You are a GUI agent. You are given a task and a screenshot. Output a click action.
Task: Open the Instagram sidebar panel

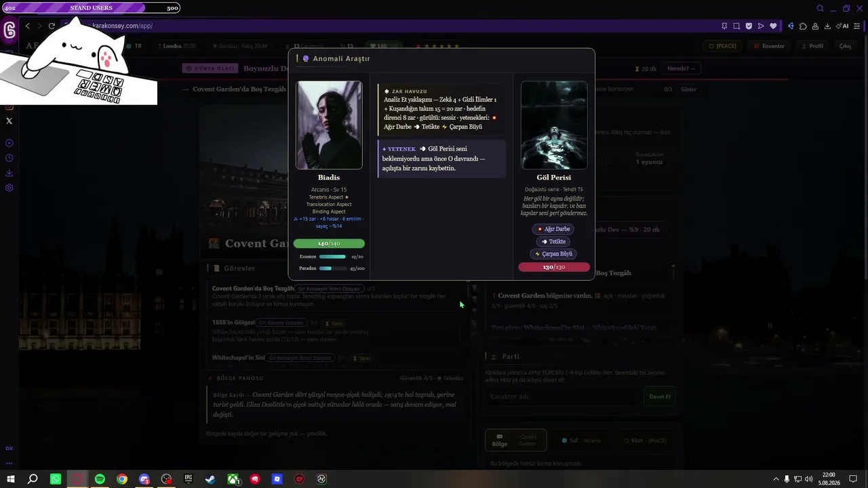point(9,106)
